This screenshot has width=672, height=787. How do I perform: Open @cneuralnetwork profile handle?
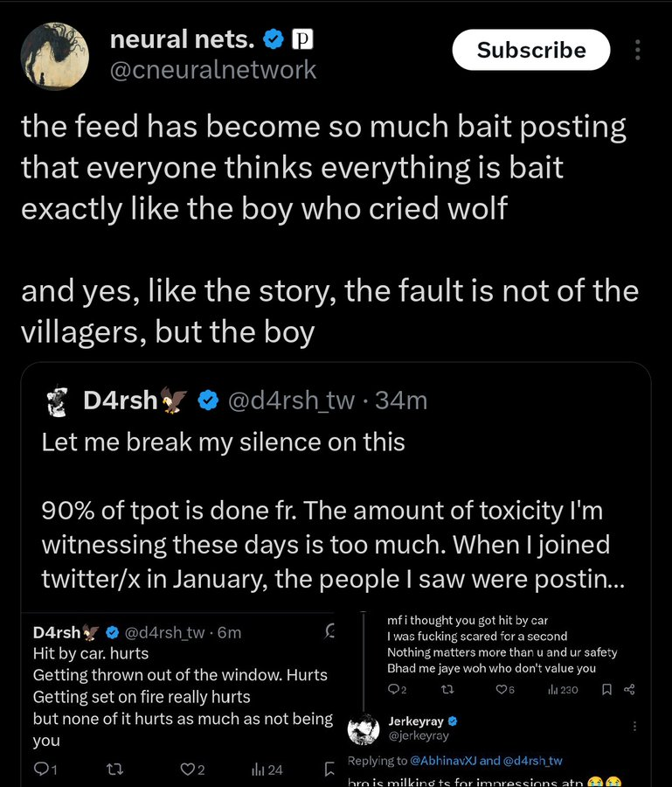coord(213,69)
